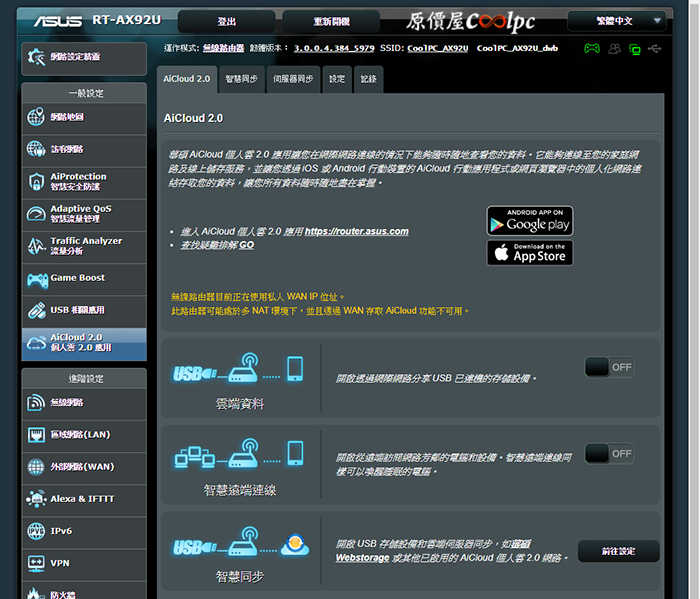Switch to the 記錄 tab
Screen dimensions: 700x599
click(368, 79)
